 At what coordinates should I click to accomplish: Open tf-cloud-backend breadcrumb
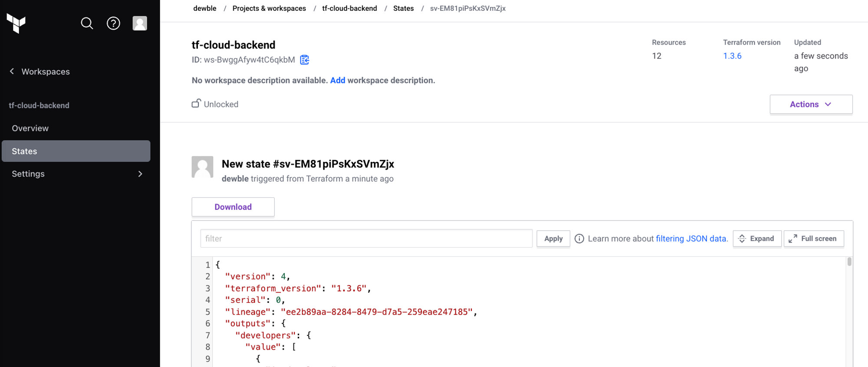(x=349, y=8)
